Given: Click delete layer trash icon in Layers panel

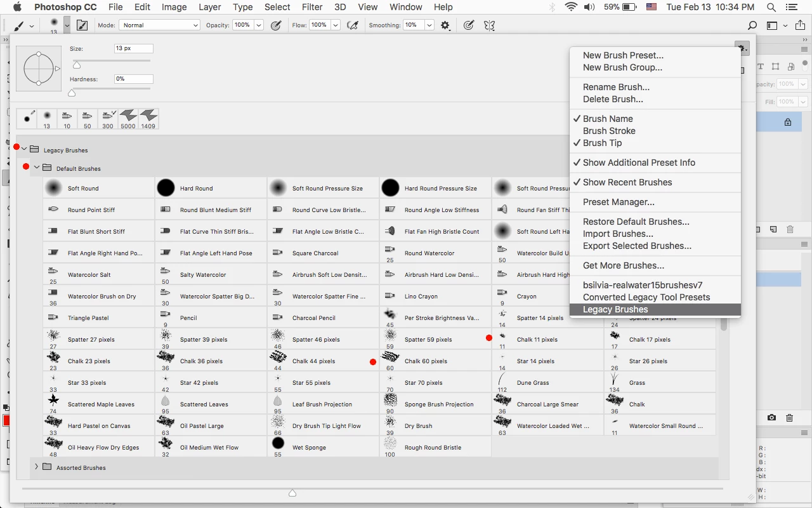Looking at the screenshot, I should (790, 229).
